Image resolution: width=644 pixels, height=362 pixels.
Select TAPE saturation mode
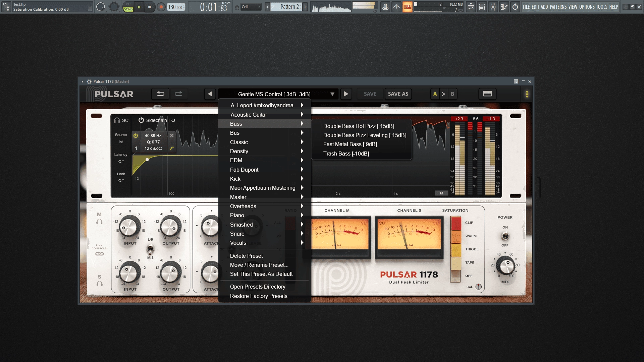pyautogui.click(x=456, y=263)
